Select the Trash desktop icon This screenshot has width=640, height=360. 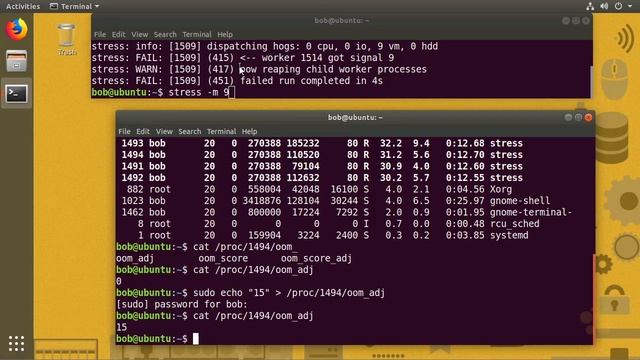(66, 39)
